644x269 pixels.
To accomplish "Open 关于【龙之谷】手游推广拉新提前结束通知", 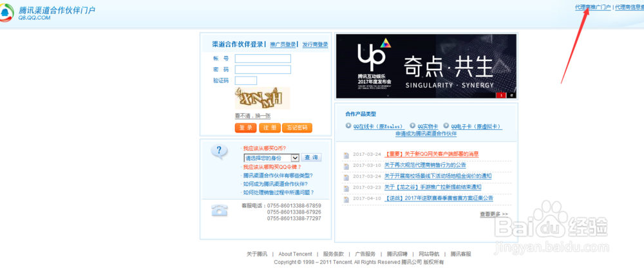I will (433, 187).
